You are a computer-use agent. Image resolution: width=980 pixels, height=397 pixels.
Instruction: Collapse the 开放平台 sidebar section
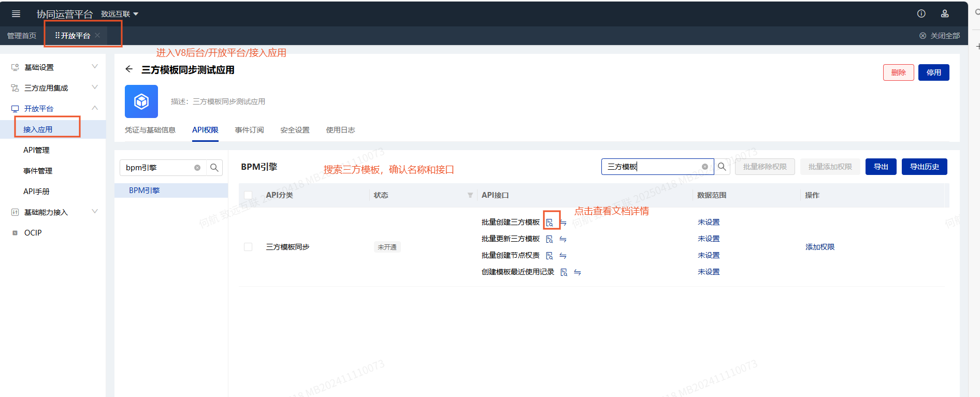point(95,108)
